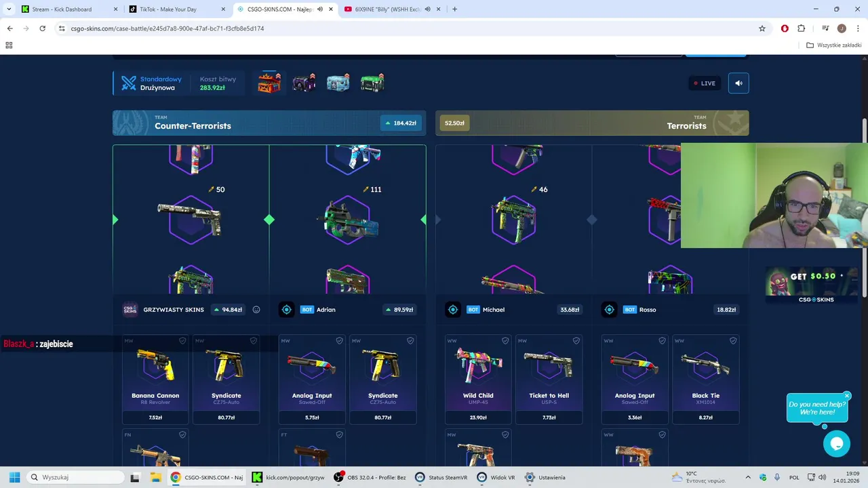Click the emoji smiley next to GRZYWIASTY SKINS

[x=256, y=310]
